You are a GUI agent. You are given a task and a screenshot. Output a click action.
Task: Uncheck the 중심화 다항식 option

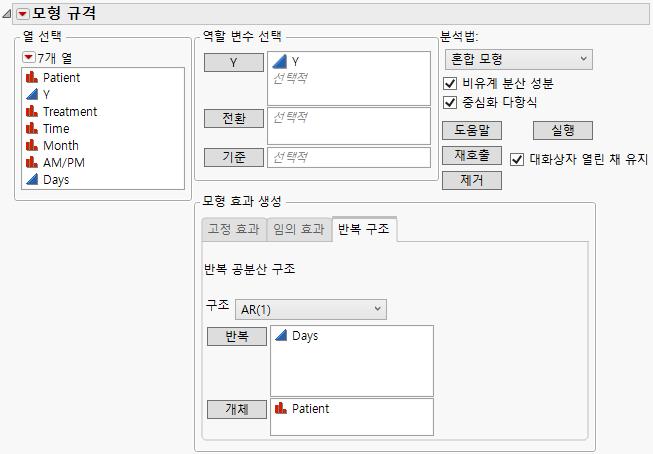click(449, 102)
